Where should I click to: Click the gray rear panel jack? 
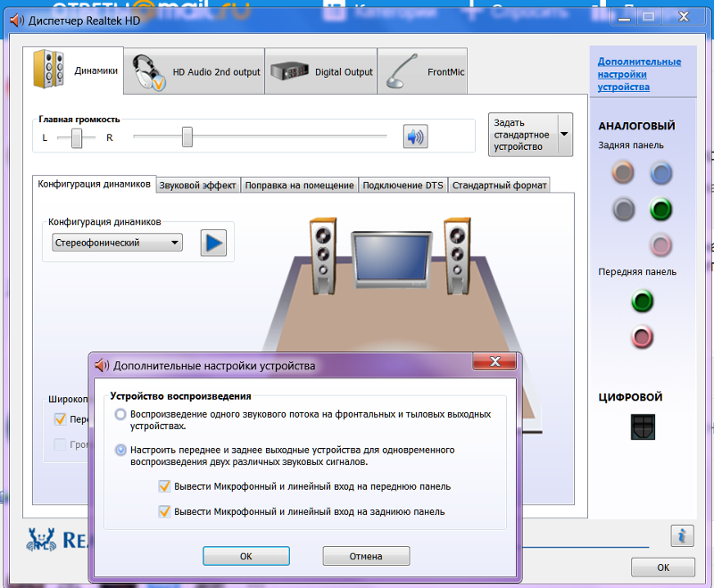623,210
